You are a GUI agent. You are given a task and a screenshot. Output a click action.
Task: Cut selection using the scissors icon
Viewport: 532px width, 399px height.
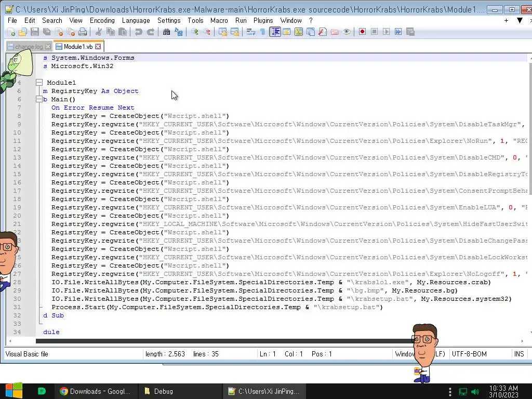(98, 32)
